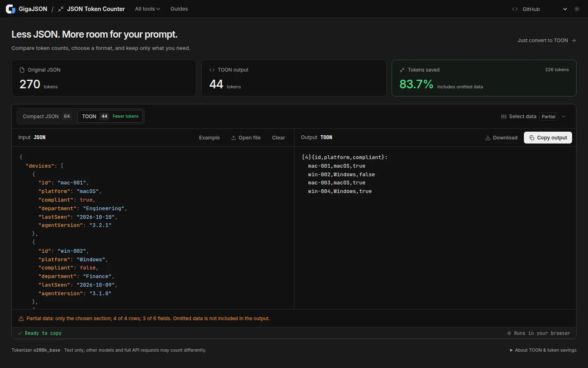The width and height of the screenshot is (588, 368).
Task: Select the 226 tokens value
Action: 557,70
